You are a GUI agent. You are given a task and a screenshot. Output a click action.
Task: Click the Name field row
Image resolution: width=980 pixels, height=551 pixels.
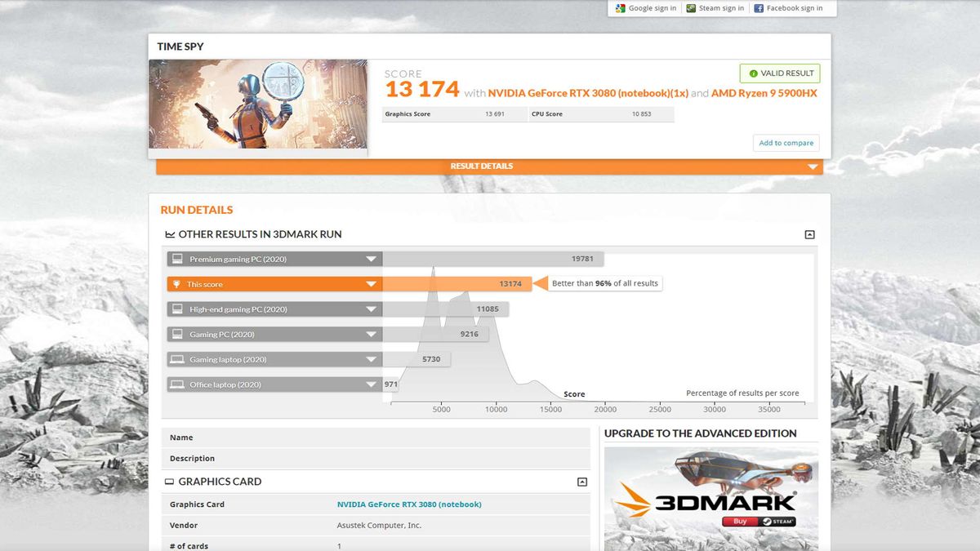[x=376, y=438]
